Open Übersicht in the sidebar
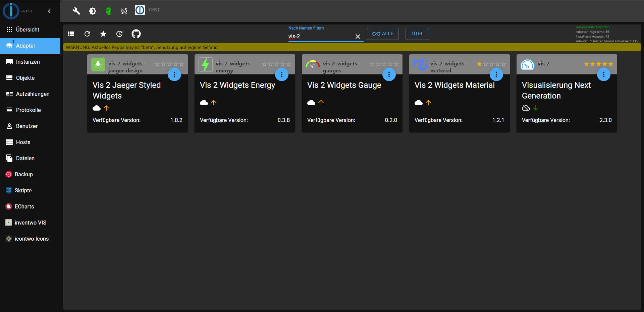The image size is (644, 312). [30, 29]
